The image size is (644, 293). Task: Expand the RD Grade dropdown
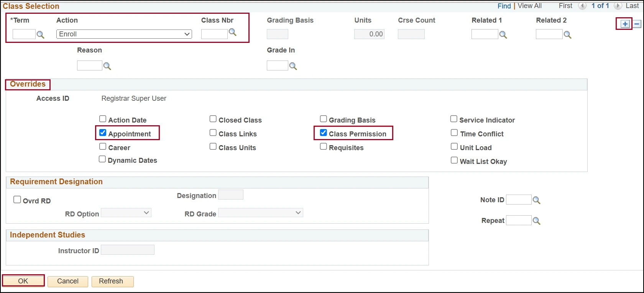pyautogui.click(x=260, y=213)
